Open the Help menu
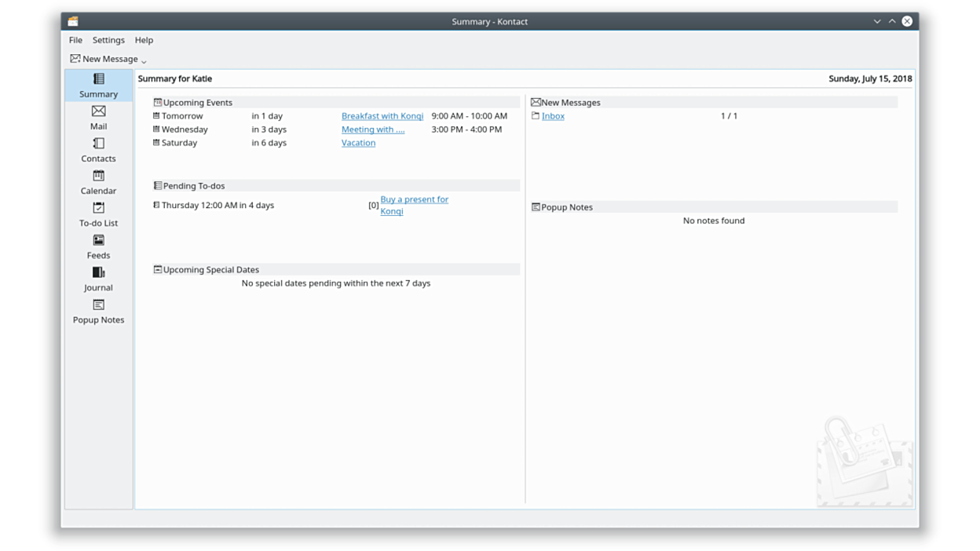 pyautogui.click(x=144, y=40)
